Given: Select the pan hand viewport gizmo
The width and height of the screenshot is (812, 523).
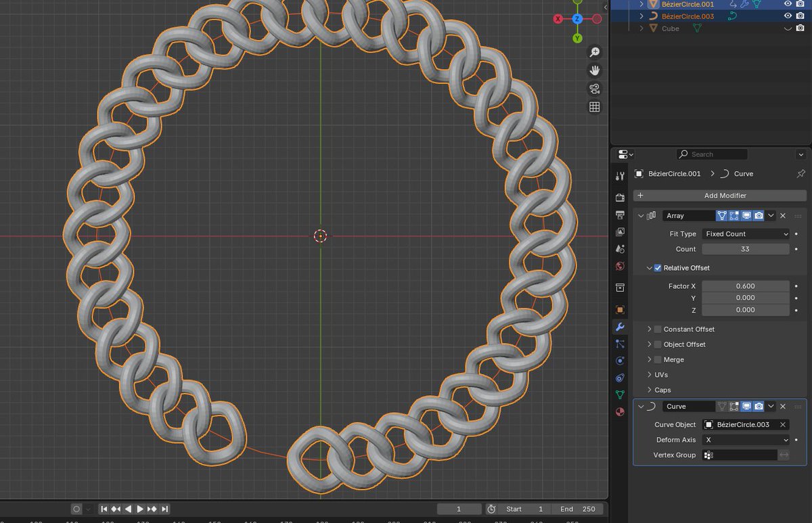Looking at the screenshot, I should click(x=595, y=70).
